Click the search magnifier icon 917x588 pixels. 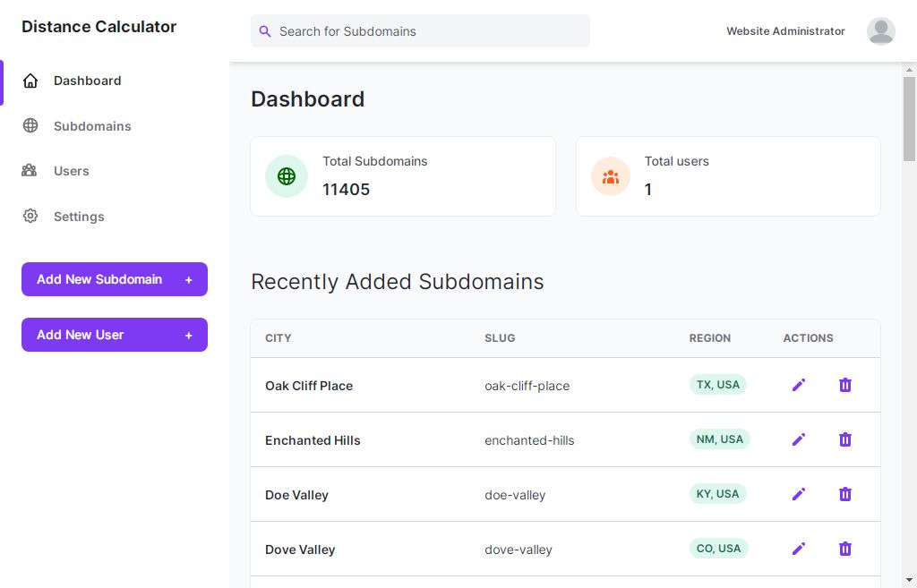(x=265, y=31)
